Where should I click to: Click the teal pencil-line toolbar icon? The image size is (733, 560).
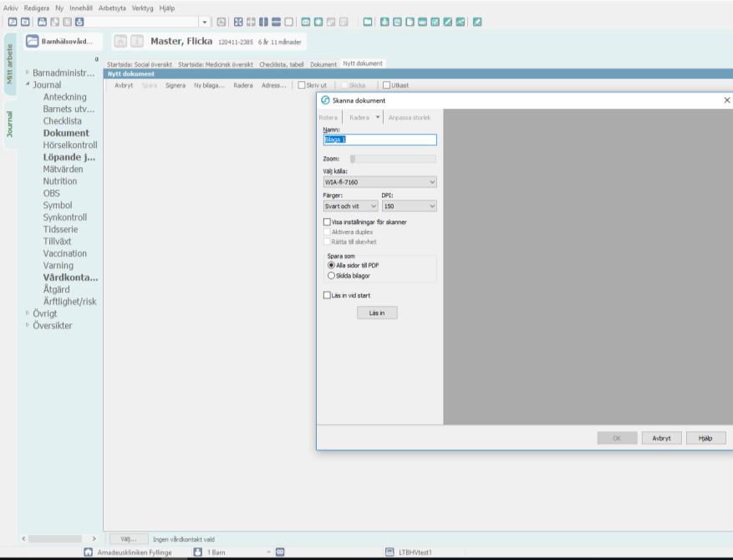pos(448,22)
